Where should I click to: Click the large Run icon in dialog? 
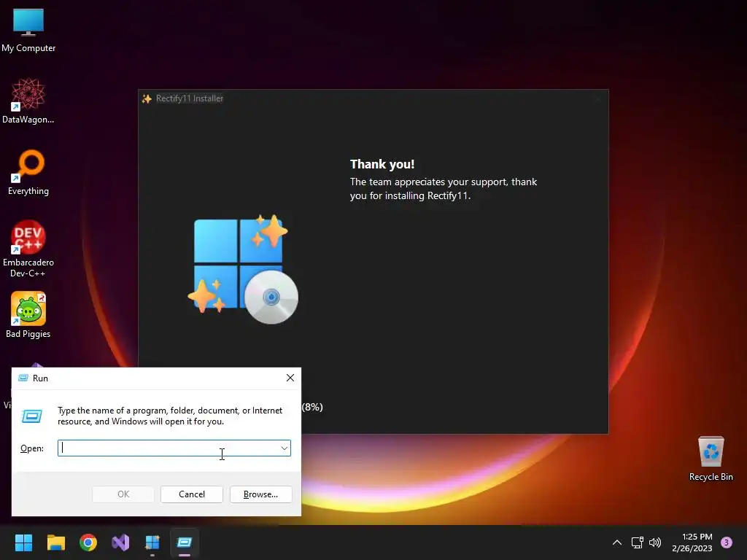32,416
